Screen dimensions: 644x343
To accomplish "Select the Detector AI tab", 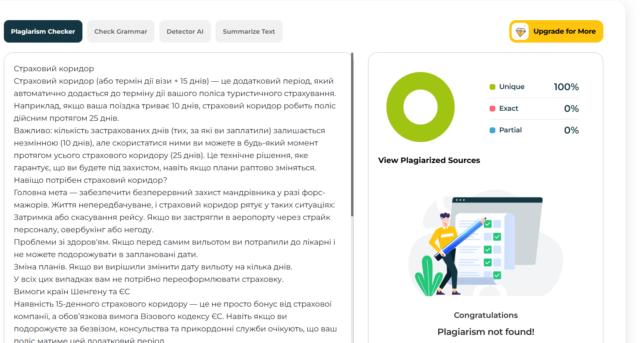I will tap(185, 31).
